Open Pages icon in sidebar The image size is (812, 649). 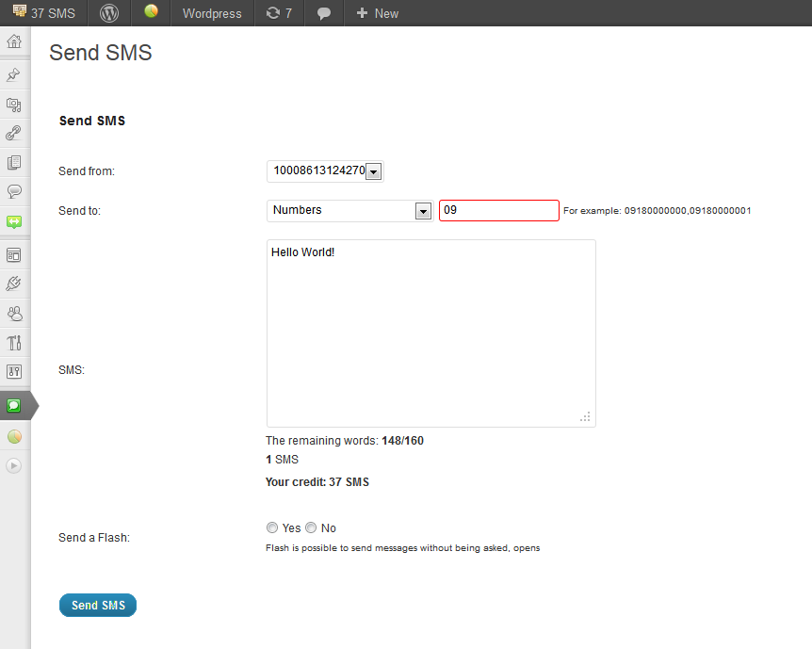pos(14,163)
